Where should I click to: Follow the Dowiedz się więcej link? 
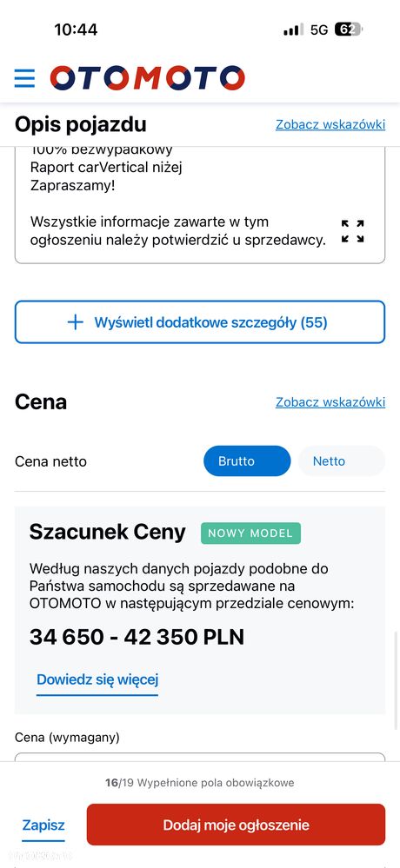(97, 679)
